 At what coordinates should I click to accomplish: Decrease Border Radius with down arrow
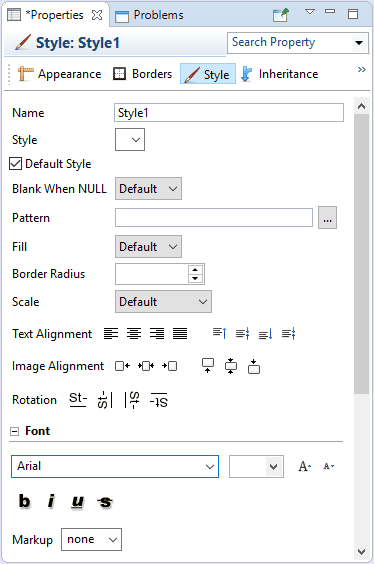[x=195, y=278]
